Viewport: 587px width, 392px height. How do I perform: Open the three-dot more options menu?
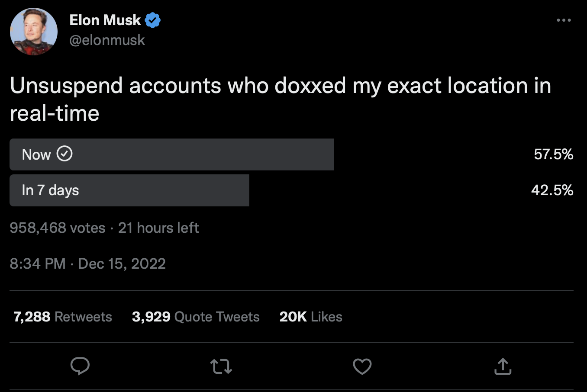pos(564,20)
